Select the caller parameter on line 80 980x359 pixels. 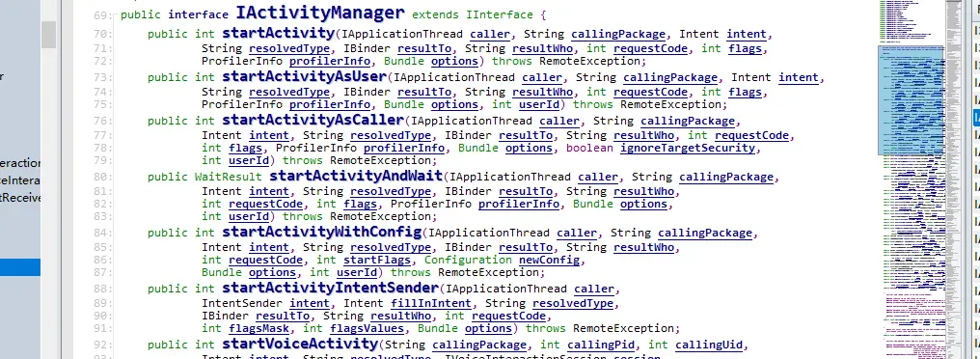598,177
